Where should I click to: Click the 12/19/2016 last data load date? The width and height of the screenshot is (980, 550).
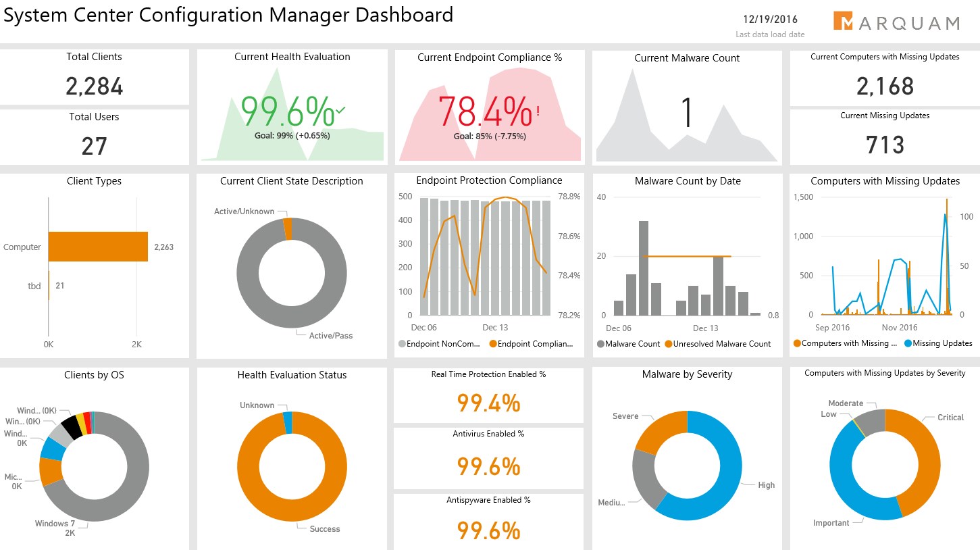[x=770, y=20]
